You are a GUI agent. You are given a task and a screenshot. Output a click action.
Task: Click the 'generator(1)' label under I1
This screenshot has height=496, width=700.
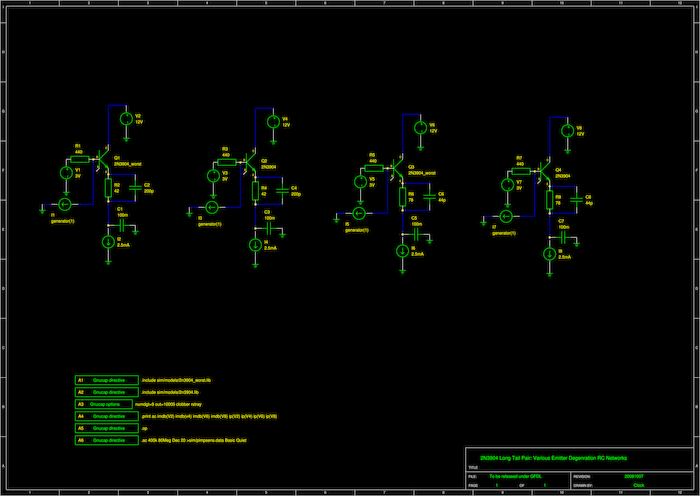(63, 221)
